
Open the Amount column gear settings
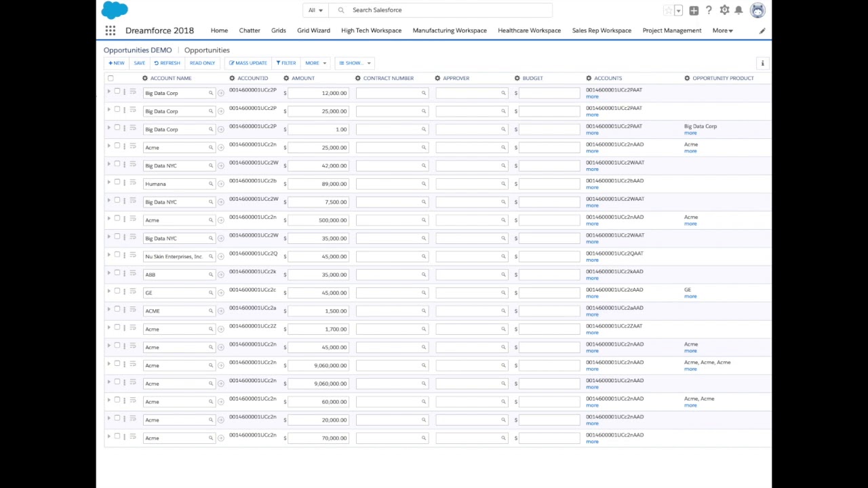(286, 78)
